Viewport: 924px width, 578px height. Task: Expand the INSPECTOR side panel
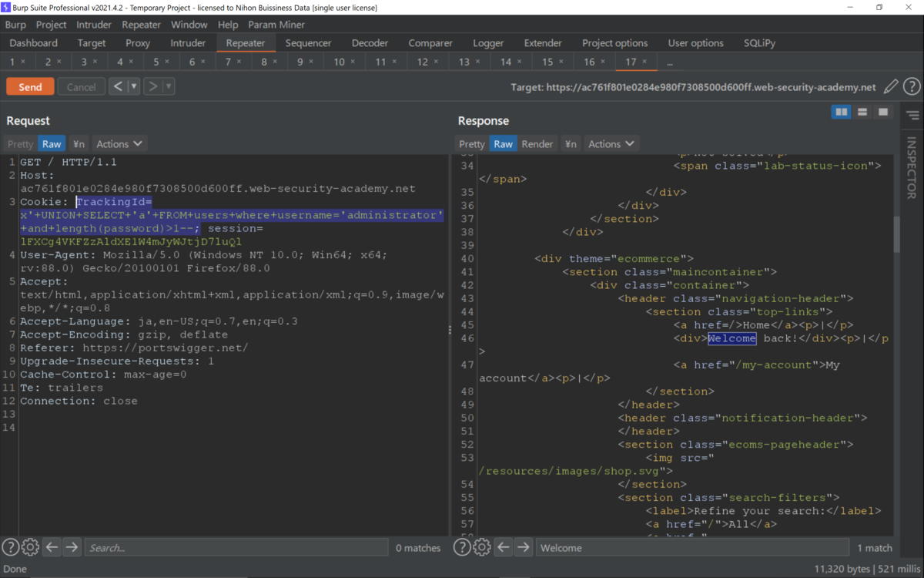(x=912, y=167)
